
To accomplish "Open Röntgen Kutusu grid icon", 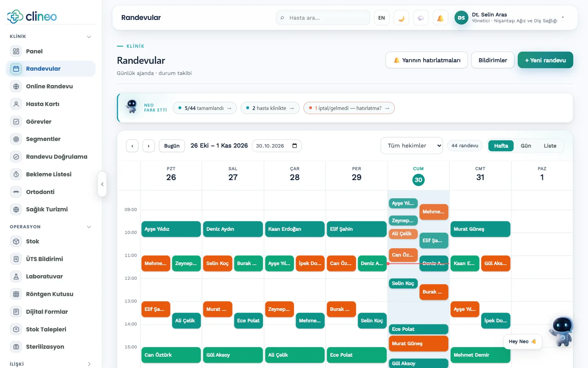I will click(16, 294).
